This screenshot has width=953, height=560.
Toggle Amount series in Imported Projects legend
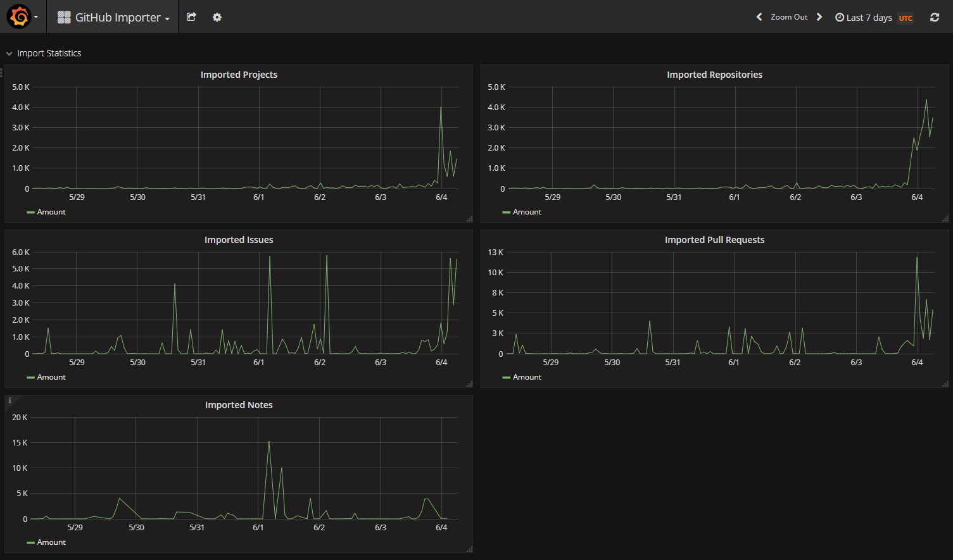click(51, 212)
